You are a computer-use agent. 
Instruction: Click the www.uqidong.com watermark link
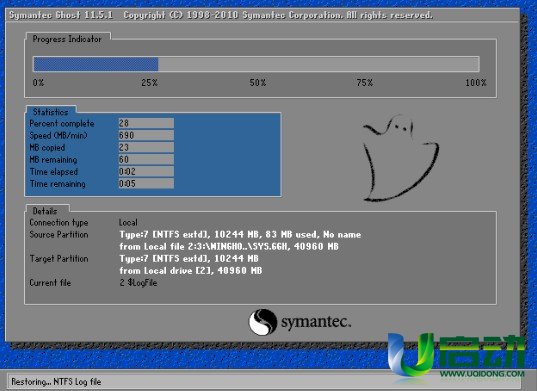(482, 373)
